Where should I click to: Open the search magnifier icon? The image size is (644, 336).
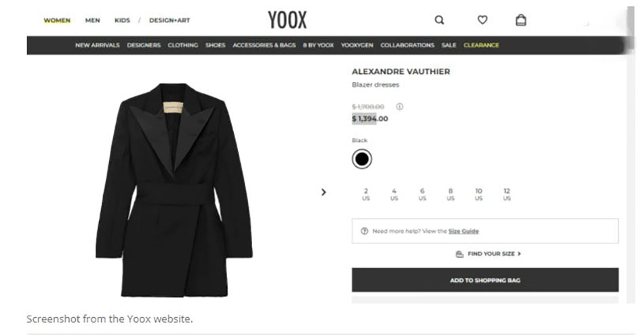[x=439, y=20]
